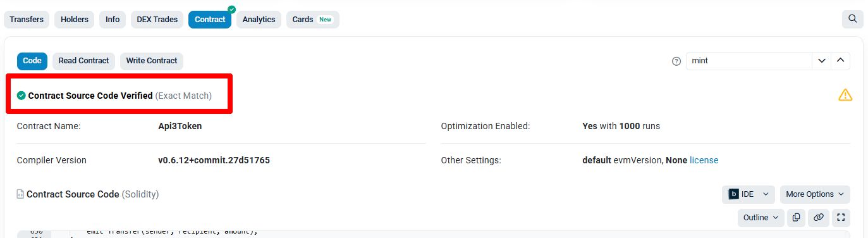Click the search help question mark icon
Image resolution: width=868 pixels, height=238 pixels.
tap(676, 61)
